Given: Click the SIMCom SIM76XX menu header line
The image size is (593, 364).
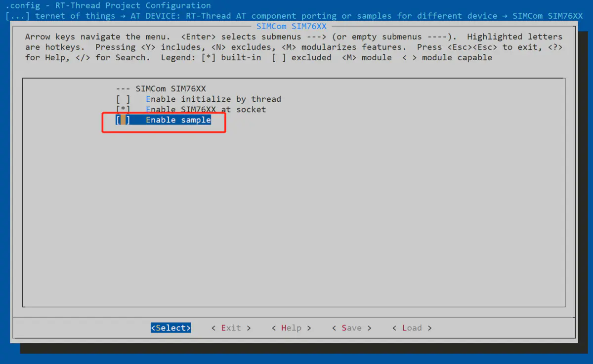Looking at the screenshot, I should [161, 89].
